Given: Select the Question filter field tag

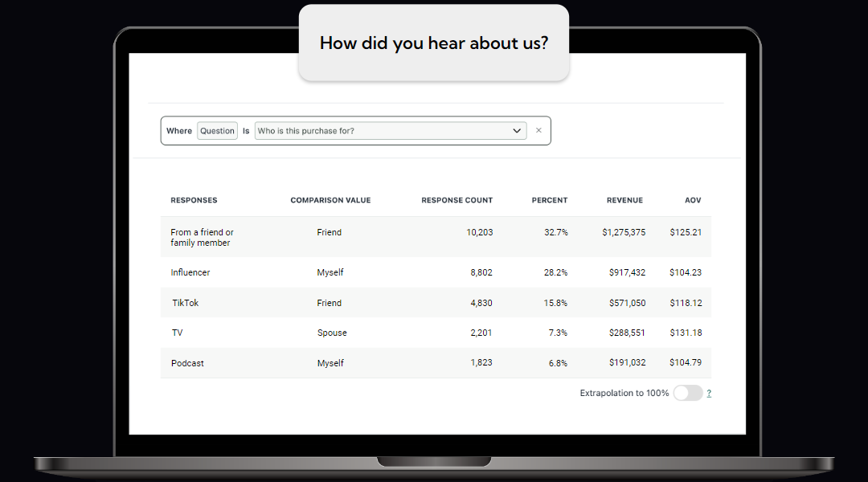Looking at the screenshot, I should pyautogui.click(x=217, y=131).
